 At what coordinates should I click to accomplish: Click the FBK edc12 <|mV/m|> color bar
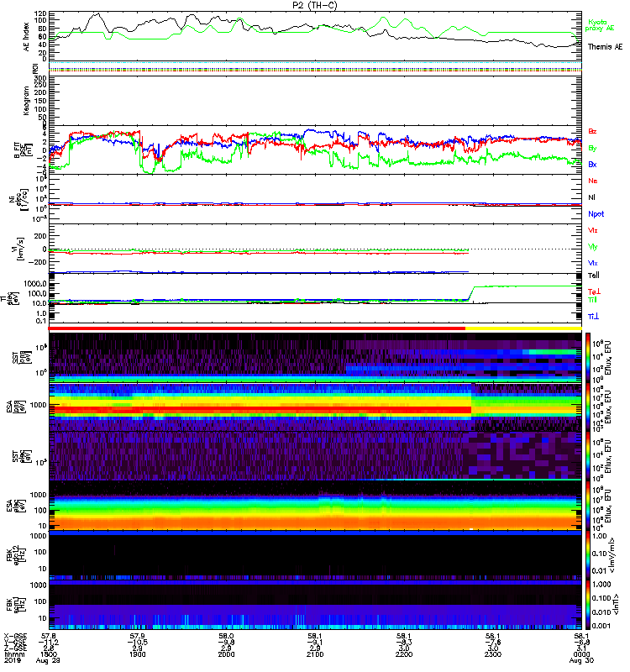(588, 555)
